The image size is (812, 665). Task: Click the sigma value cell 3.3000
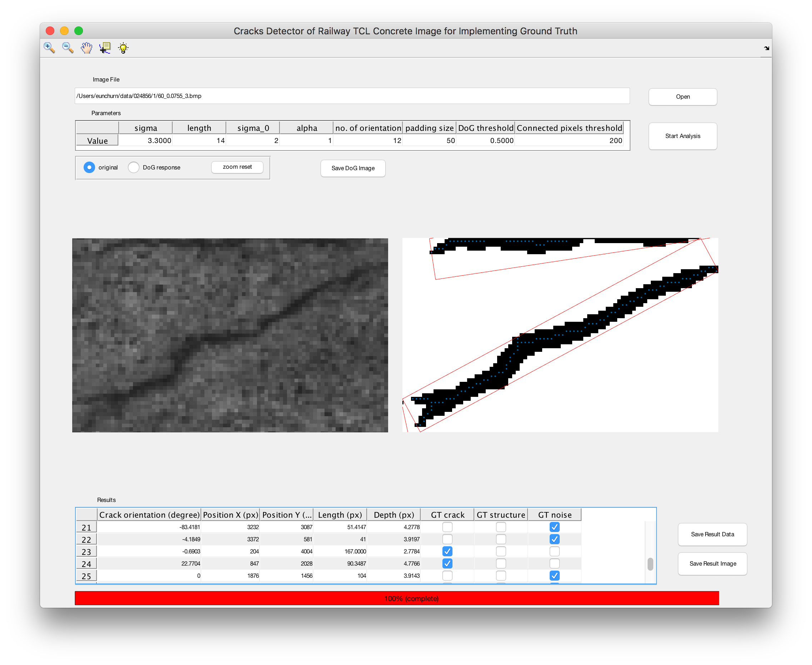(145, 141)
